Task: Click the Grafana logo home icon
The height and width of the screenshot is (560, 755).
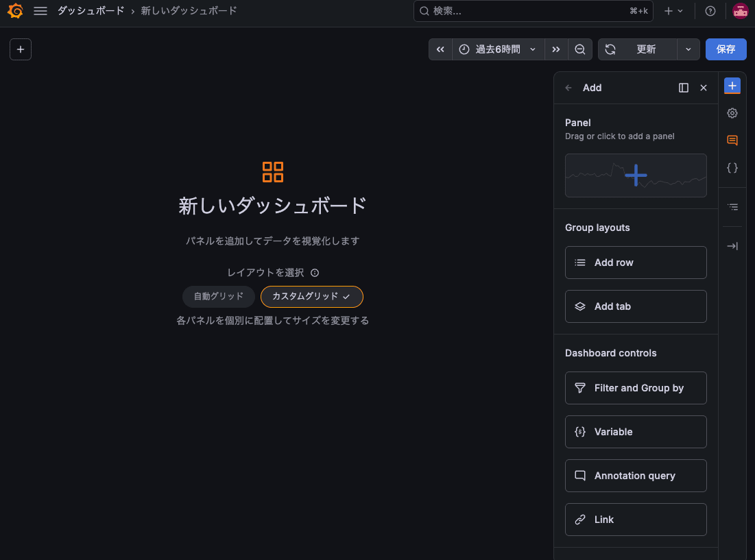Action: [x=15, y=10]
